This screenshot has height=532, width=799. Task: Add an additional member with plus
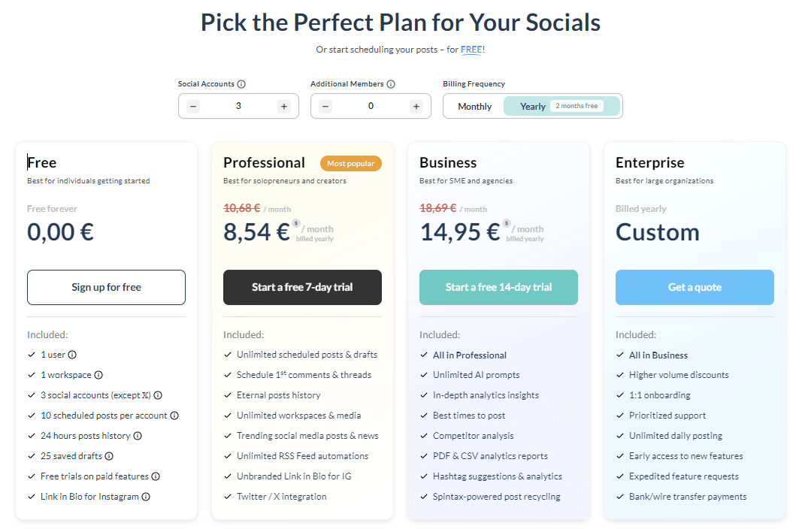click(416, 107)
